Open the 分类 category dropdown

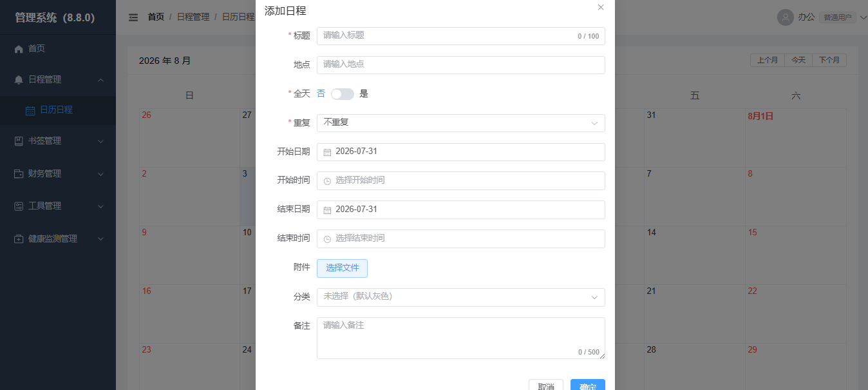pyautogui.click(x=461, y=297)
